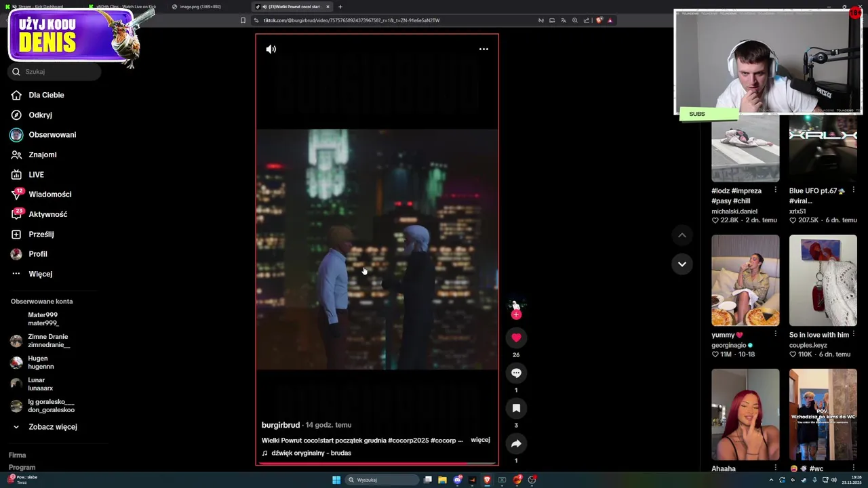Open Dla Ciebie feed
Screen dimensions: 868x488
(38, 95)
